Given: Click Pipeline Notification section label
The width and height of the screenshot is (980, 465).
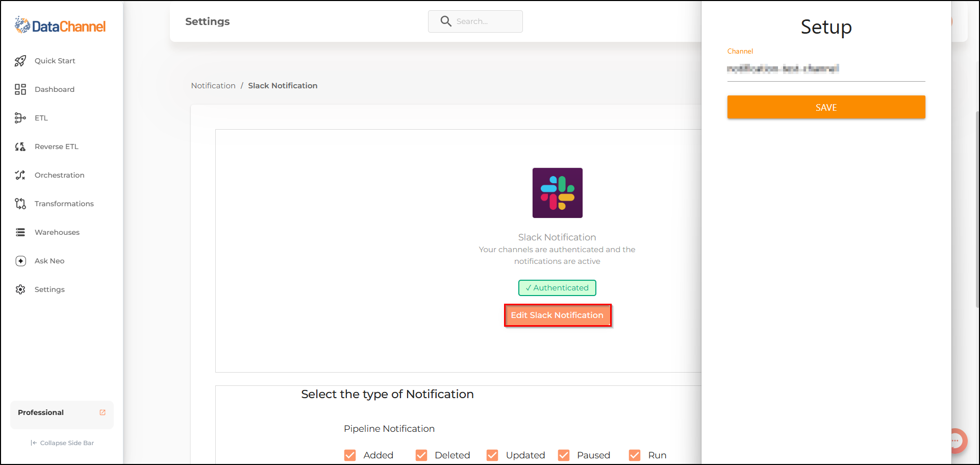Looking at the screenshot, I should [389, 429].
